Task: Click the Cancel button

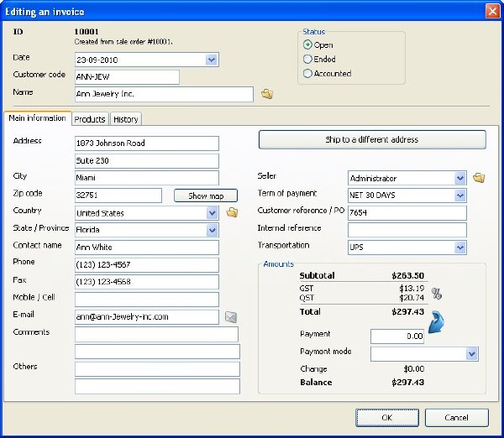Action: 457,418
